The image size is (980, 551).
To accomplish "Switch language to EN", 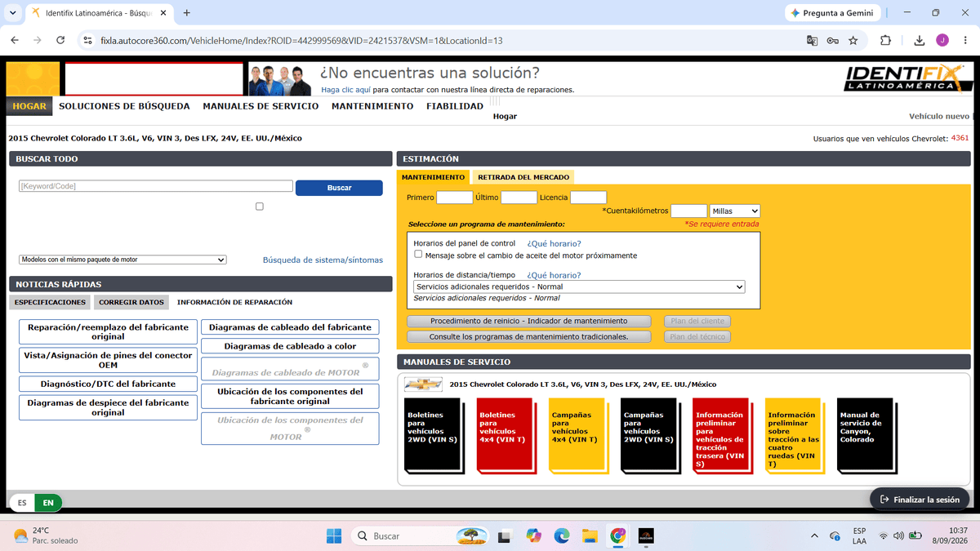I will 49,503.
